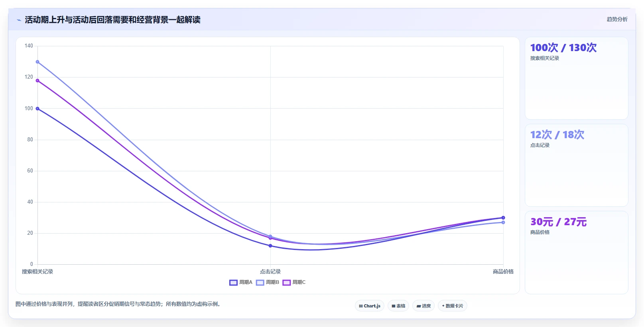The image size is (644, 327).
Task: Click the 周期C data point at value 118
Action: point(37,81)
